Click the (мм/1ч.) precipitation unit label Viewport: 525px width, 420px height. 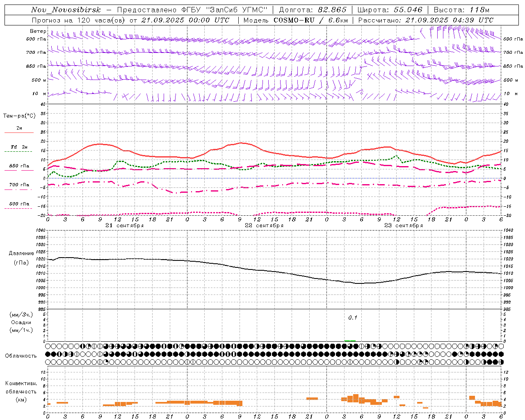[x=21, y=330]
